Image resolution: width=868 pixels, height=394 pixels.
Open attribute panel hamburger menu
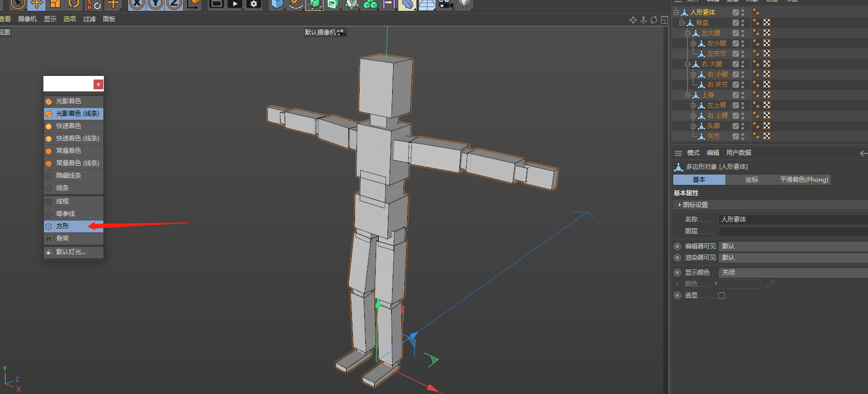(x=678, y=153)
